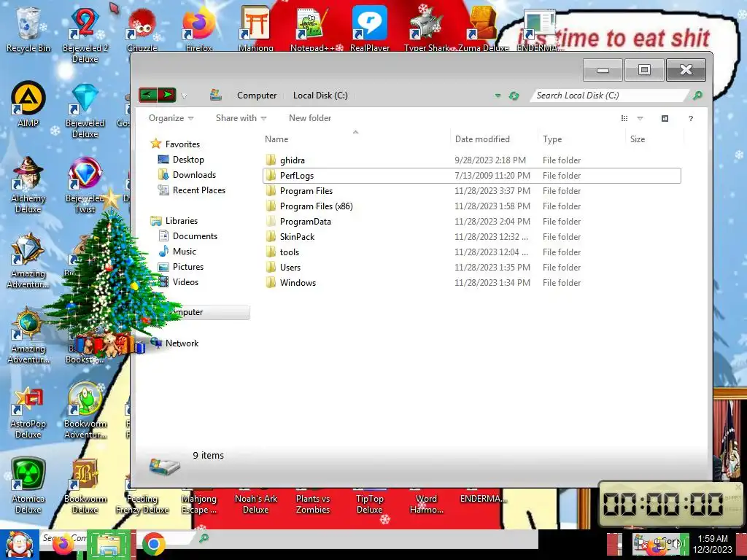Click the Explorer back arrow button

[147, 95]
